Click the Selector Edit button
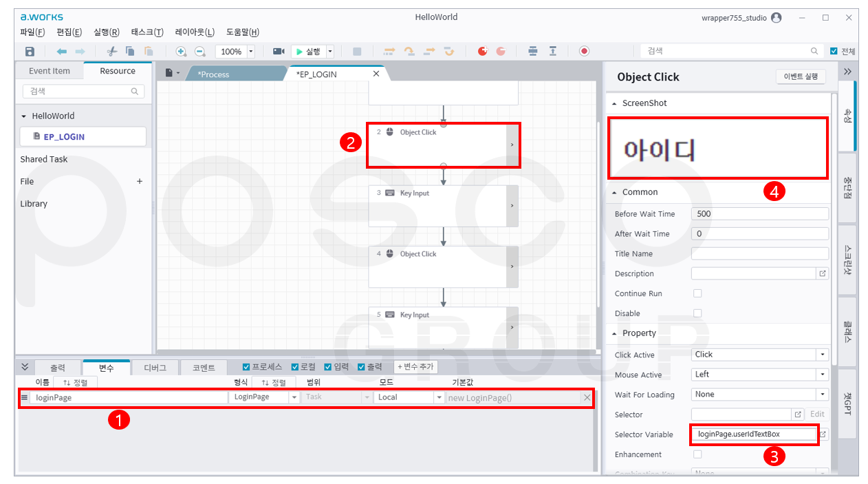The image size is (868, 484). [x=817, y=414]
